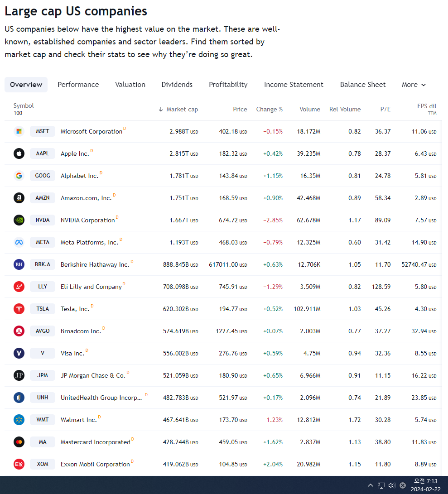Sort by the Symbol column header
The height and width of the screenshot is (494, 448).
[24, 106]
